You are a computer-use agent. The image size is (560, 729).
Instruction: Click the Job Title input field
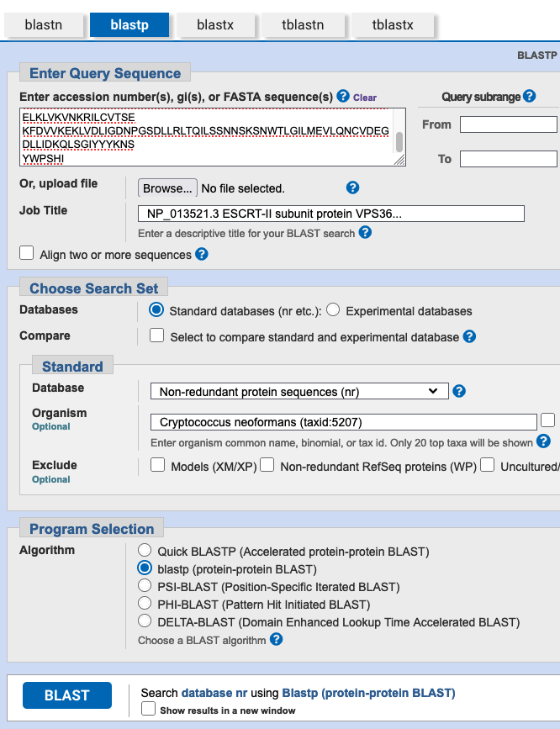click(x=331, y=214)
